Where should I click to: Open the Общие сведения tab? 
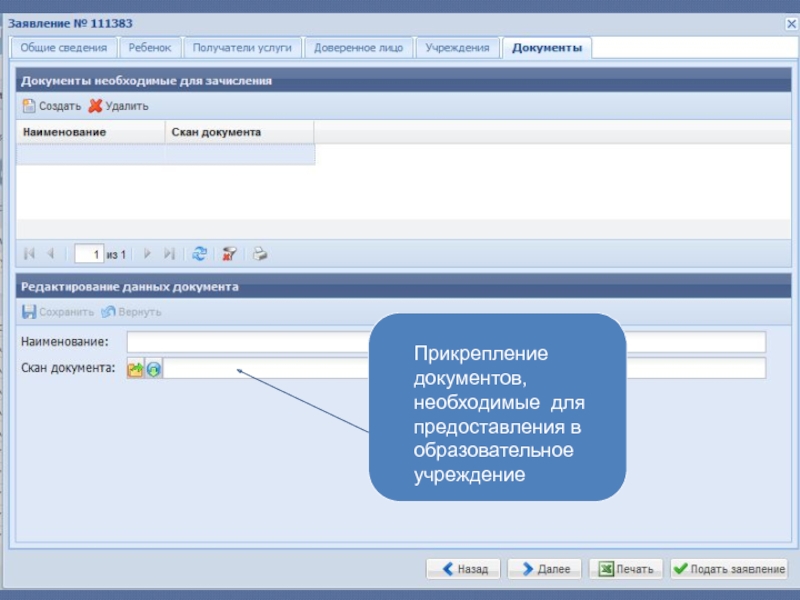[64, 48]
